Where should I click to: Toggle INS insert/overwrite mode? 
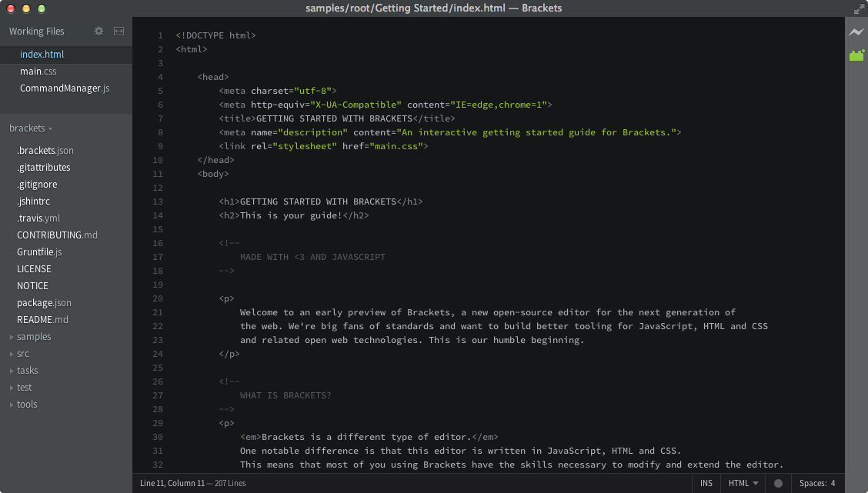(x=706, y=483)
